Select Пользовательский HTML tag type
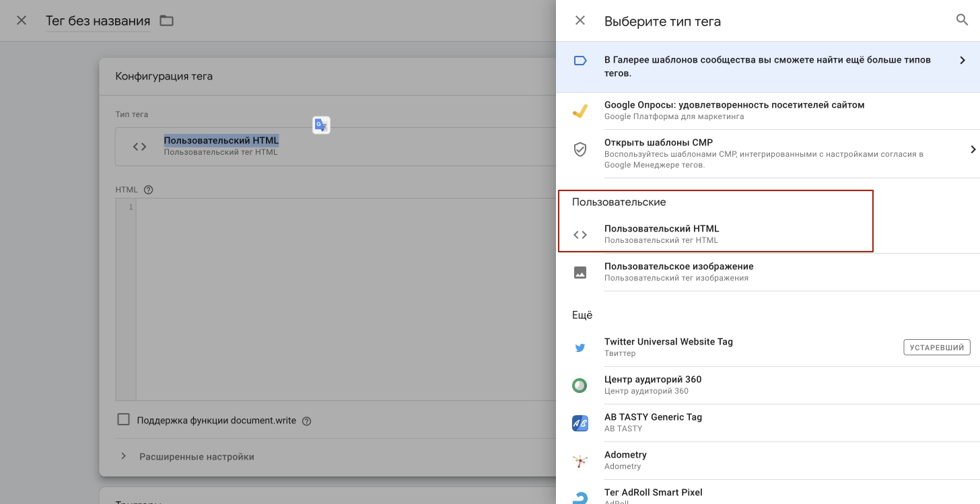Image resolution: width=980 pixels, height=504 pixels. pyautogui.click(x=662, y=234)
